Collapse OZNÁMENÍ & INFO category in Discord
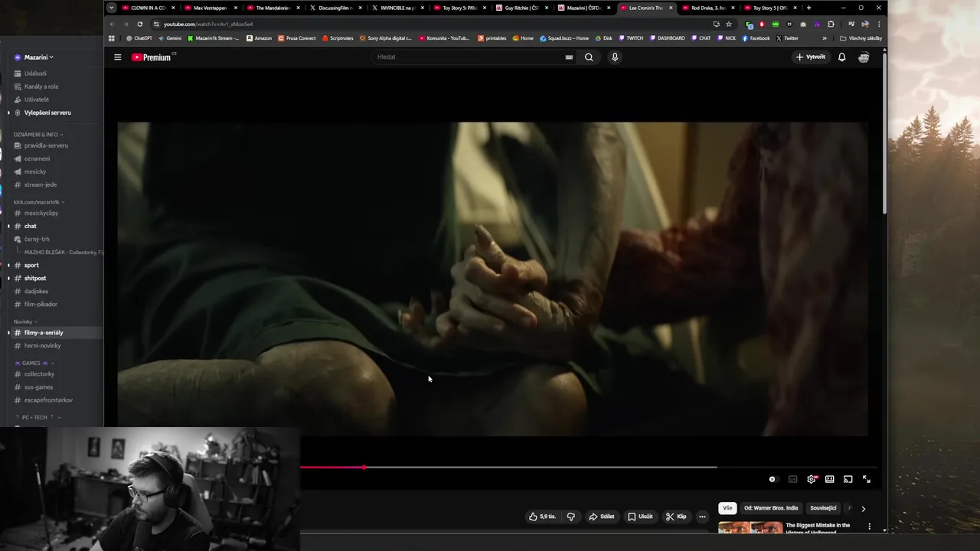The width and height of the screenshot is (980, 551). [38, 135]
